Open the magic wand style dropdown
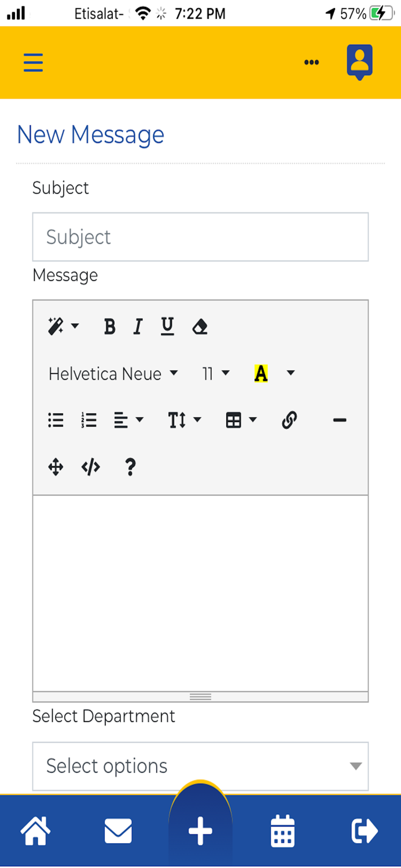 tap(62, 327)
